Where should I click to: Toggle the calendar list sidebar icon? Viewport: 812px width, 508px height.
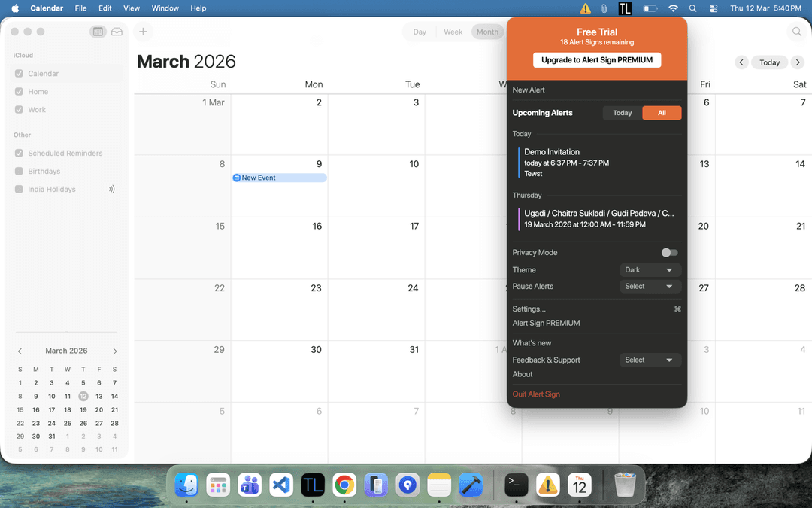[x=98, y=32]
